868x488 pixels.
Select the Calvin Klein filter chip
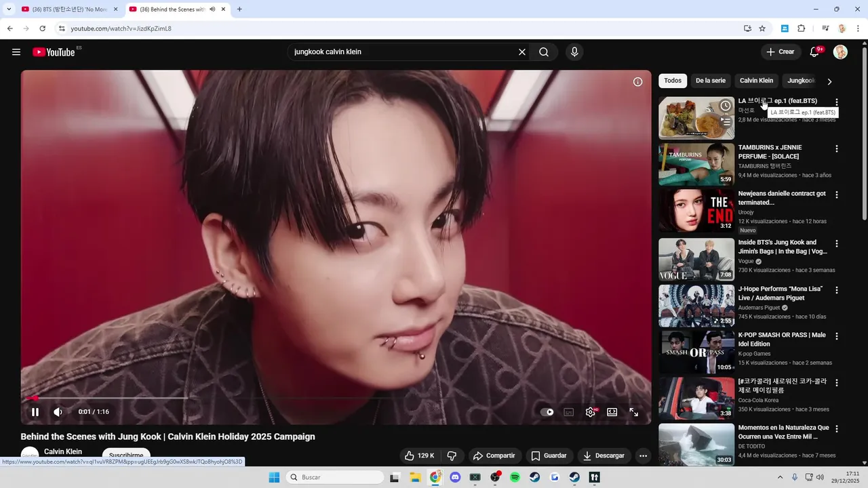(x=756, y=81)
